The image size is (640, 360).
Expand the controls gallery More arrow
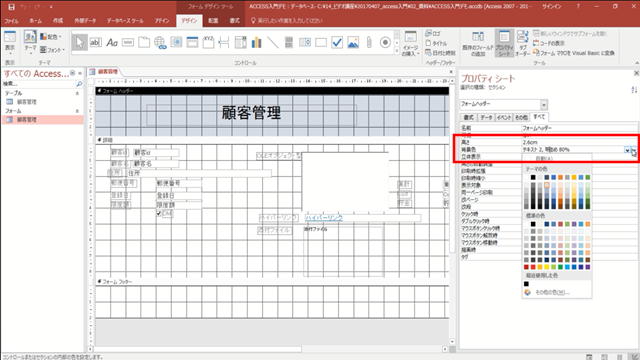pos(396,52)
